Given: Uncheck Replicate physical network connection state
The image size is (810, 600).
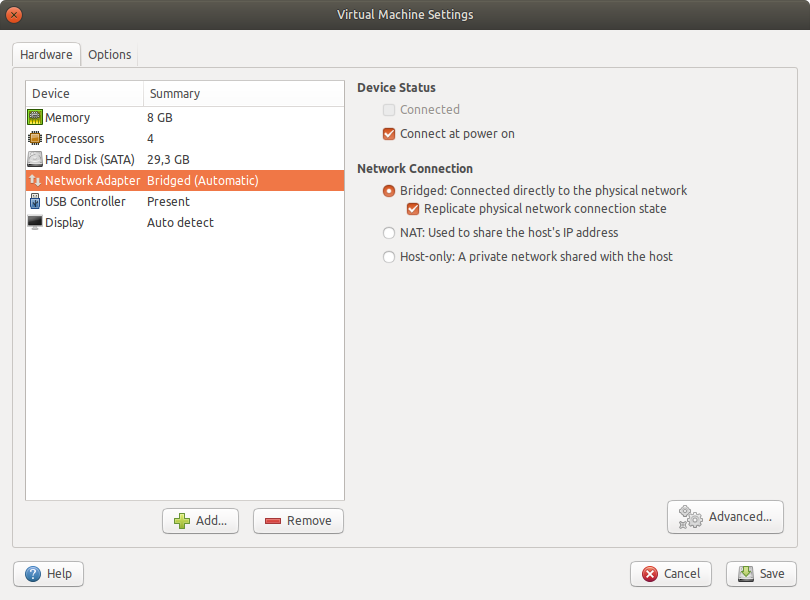Looking at the screenshot, I should click(414, 209).
